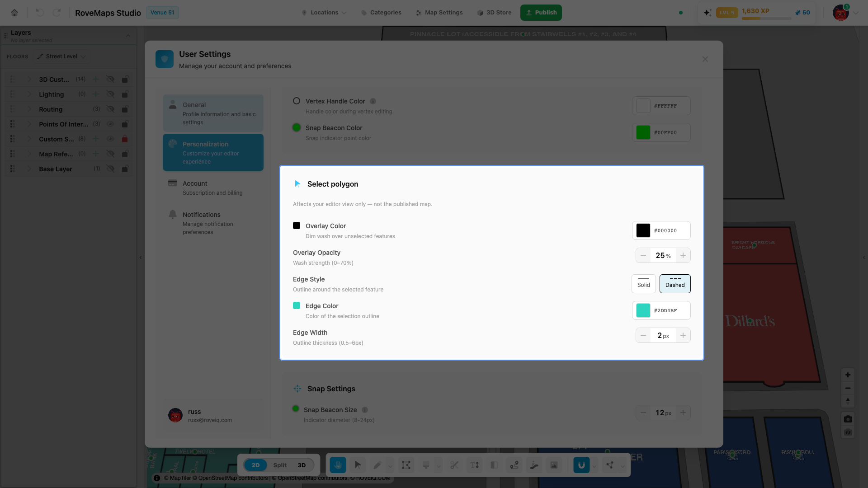Click the Venue 51 badge
This screenshot has width=868, height=488.
tap(162, 13)
